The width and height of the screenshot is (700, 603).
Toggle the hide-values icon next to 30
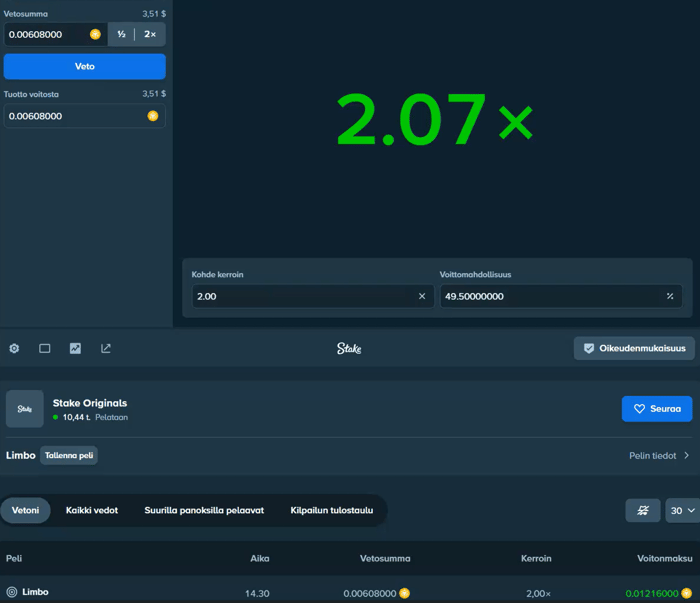pos(642,510)
